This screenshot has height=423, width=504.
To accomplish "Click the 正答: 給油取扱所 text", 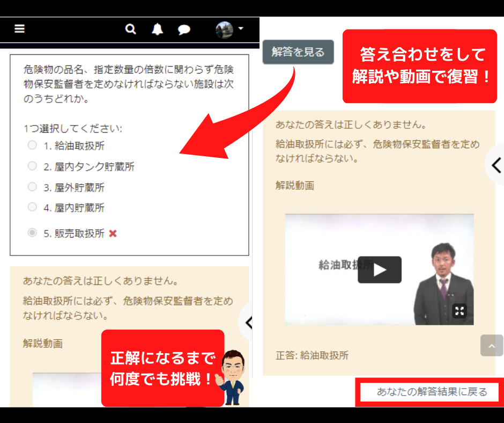I will click(312, 355).
